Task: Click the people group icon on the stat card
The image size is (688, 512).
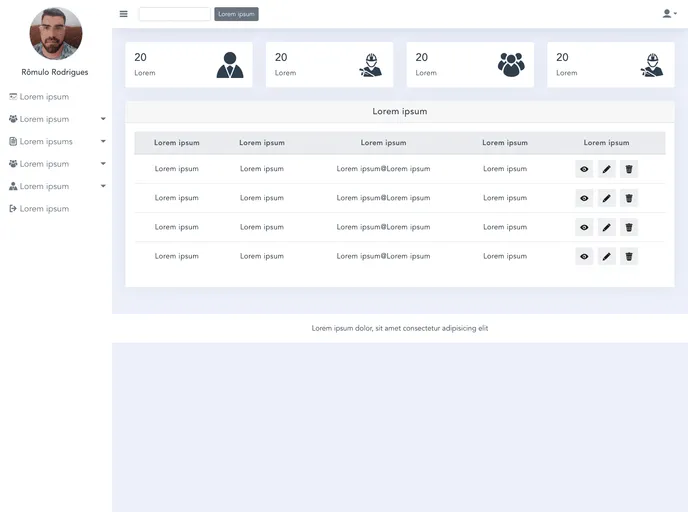Action: [x=511, y=65]
